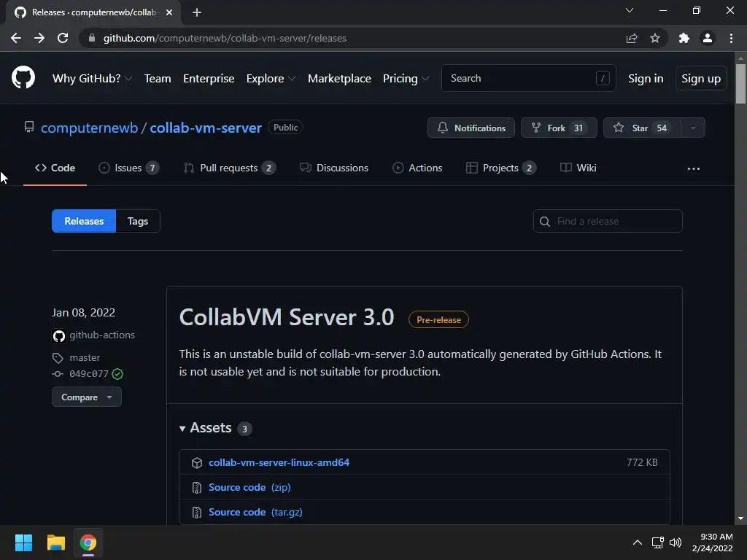Click the file icon for Source code (tar.gz)
Viewport: 747px width, 560px height.
pos(197,513)
